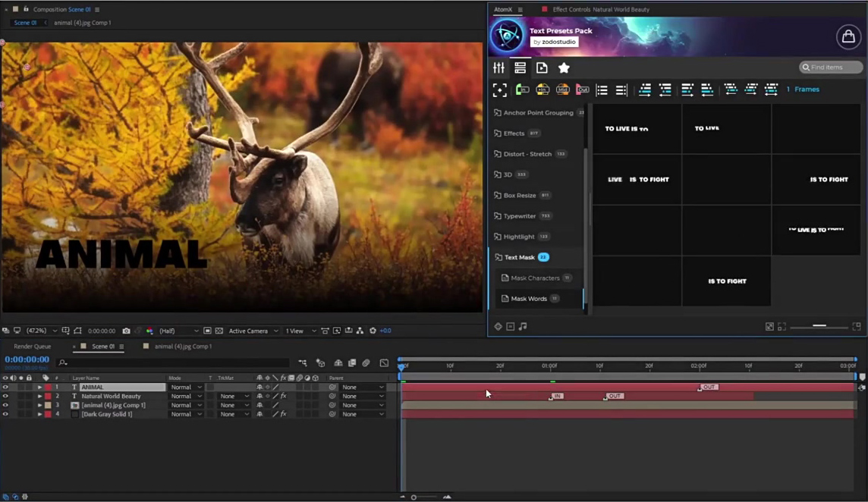The image size is (868, 502).
Task: Toggle visibility of Dark Gray Solid 1 layer
Action: click(6, 414)
